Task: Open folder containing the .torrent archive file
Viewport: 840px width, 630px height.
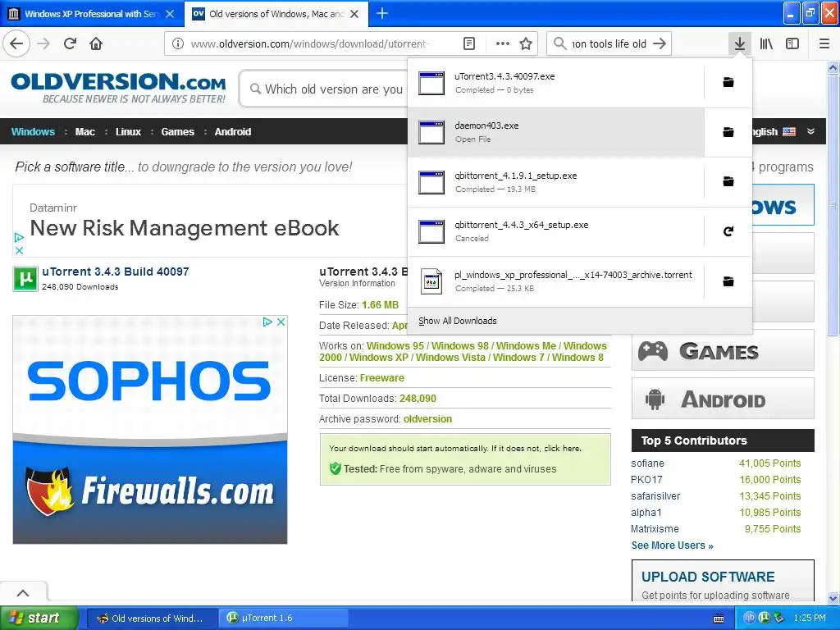Action: pyautogui.click(x=728, y=281)
